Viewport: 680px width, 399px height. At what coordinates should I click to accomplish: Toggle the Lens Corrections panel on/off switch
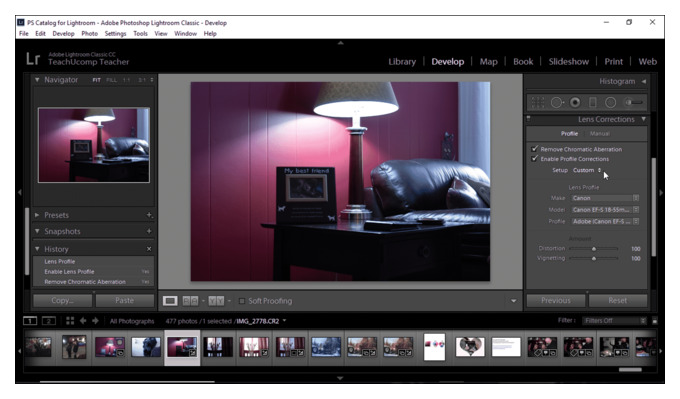(529, 118)
